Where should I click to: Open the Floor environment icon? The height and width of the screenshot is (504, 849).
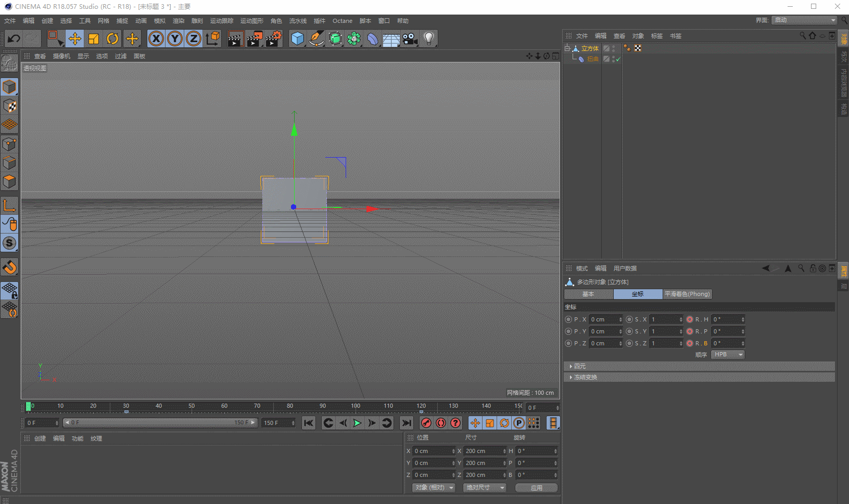[x=391, y=38]
